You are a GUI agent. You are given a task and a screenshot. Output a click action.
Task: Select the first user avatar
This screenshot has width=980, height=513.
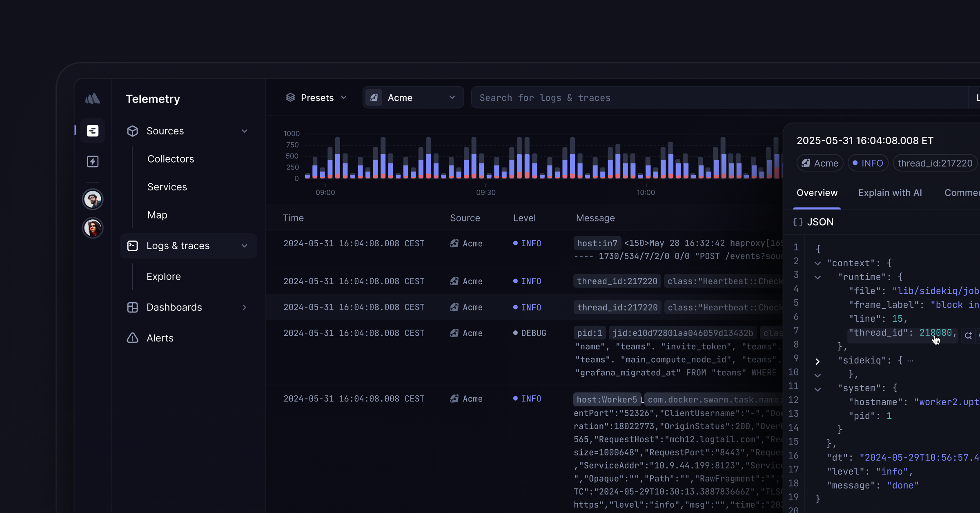tap(93, 199)
